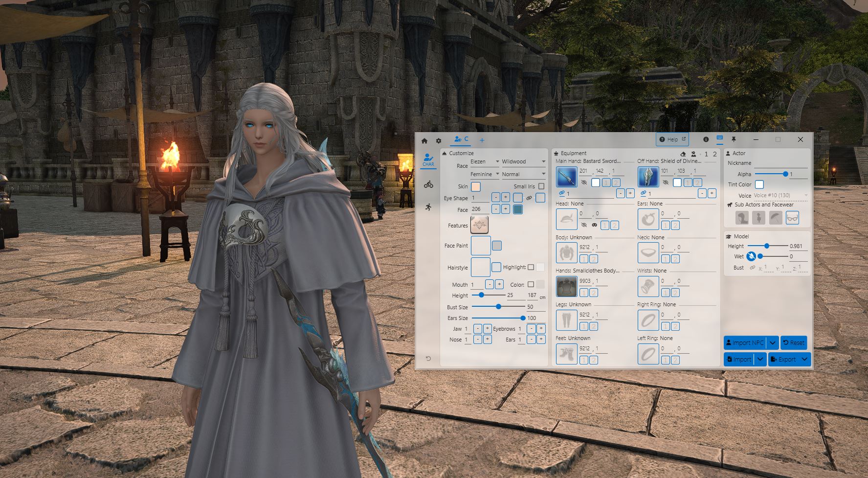Pin the window with pushpin icon
This screenshot has height=478, width=868.
734,139
